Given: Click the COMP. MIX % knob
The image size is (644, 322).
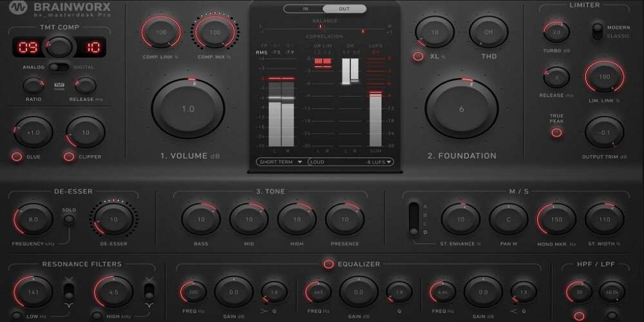Looking at the screenshot, I should tap(215, 32).
